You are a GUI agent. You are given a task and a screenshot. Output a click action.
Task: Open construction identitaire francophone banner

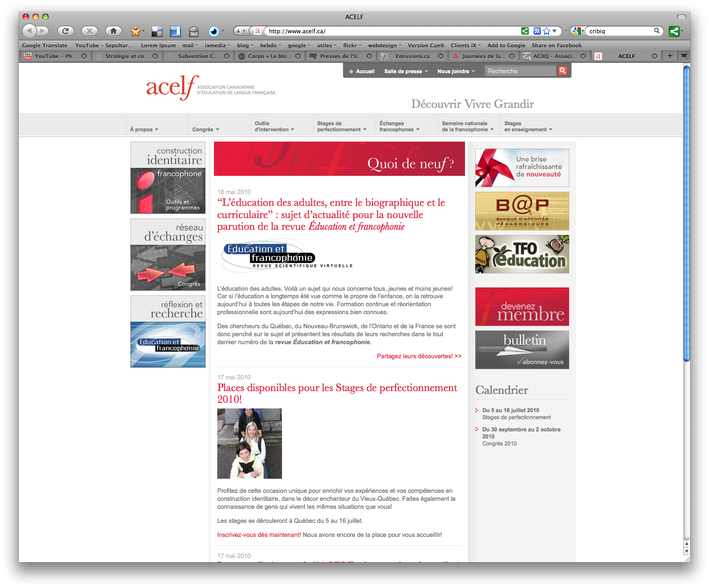tap(168, 178)
